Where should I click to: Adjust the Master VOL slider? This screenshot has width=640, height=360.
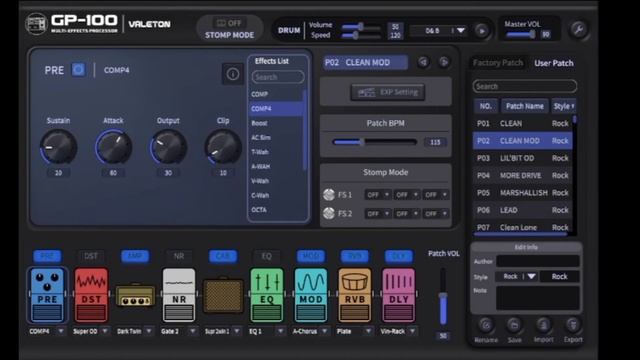click(x=521, y=35)
